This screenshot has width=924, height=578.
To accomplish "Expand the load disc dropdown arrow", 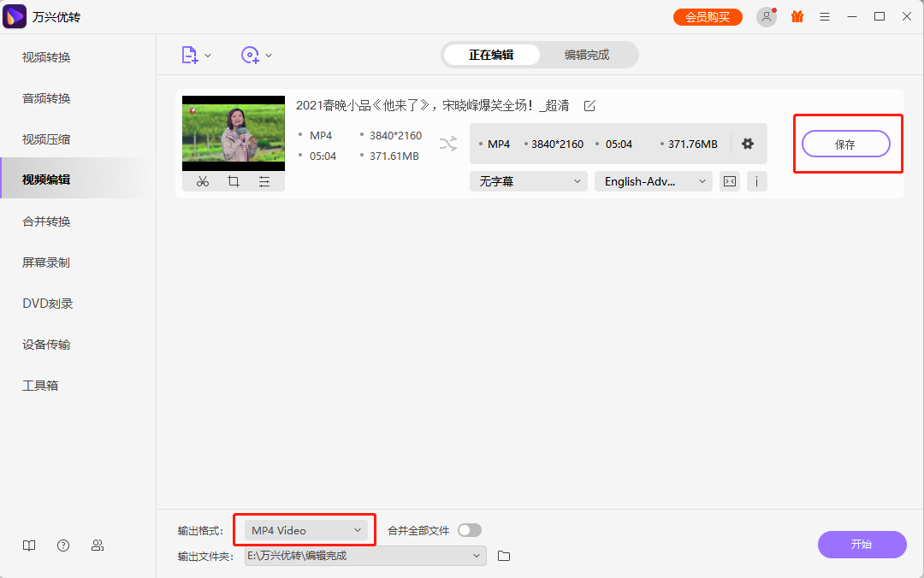I will tap(269, 56).
